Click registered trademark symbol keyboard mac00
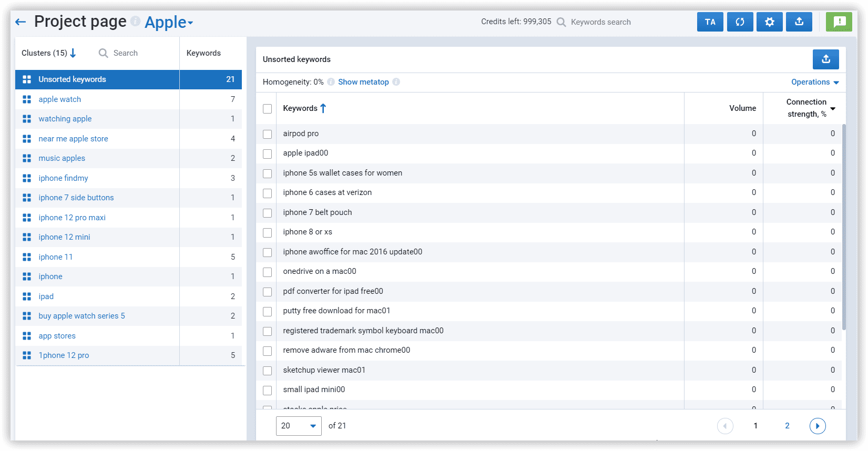 (x=363, y=331)
